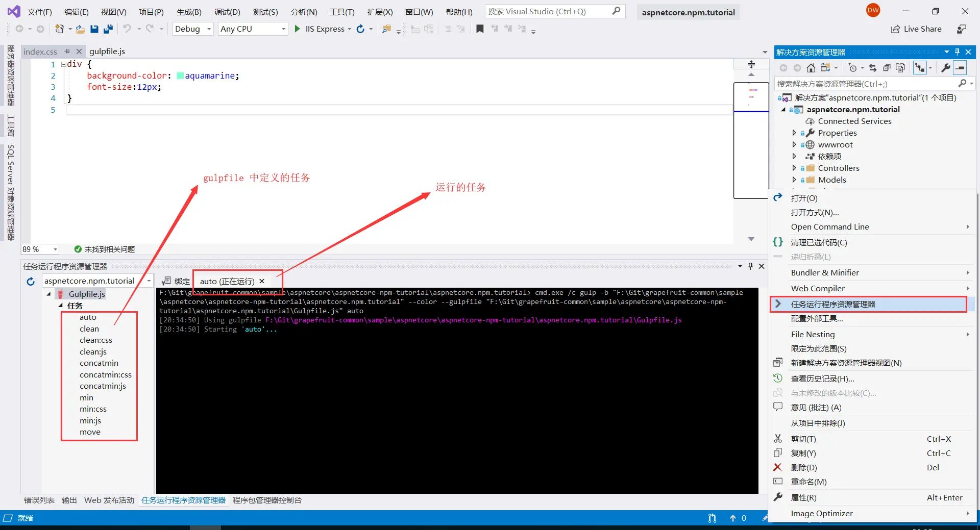Image resolution: width=980 pixels, height=530 pixels.
Task: Click the editor vertical scrollbar minimap
Action: tap(751, 140)
